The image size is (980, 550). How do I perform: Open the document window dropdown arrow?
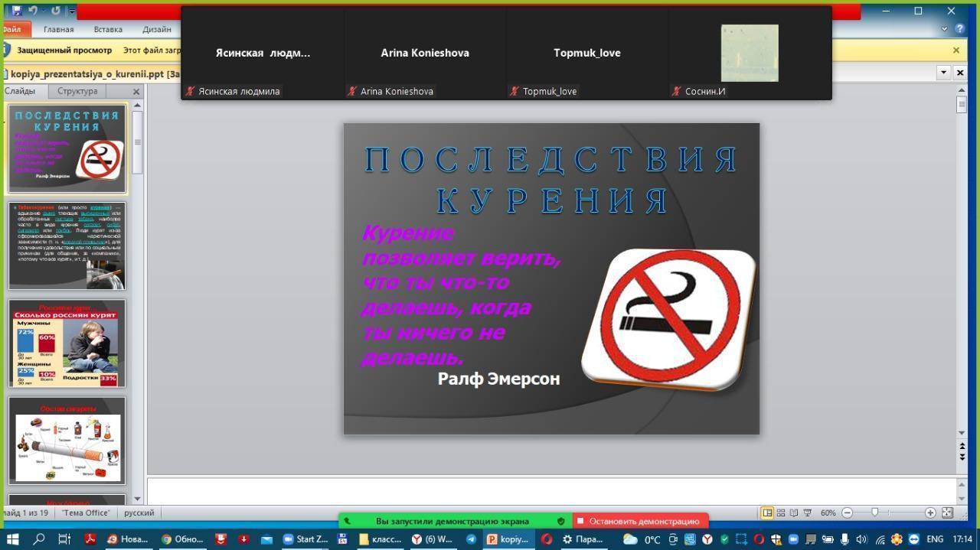pyautogui.click(x=943, y=72)
